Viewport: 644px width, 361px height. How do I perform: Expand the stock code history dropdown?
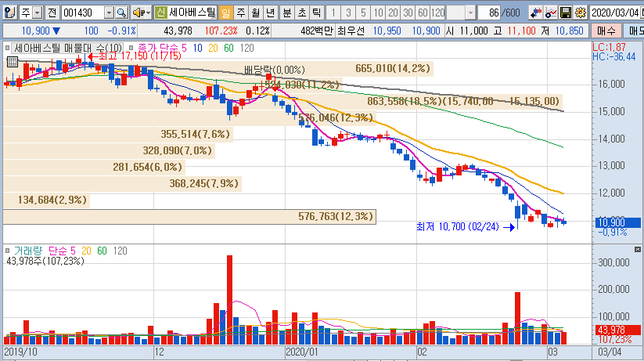point(109,13)
